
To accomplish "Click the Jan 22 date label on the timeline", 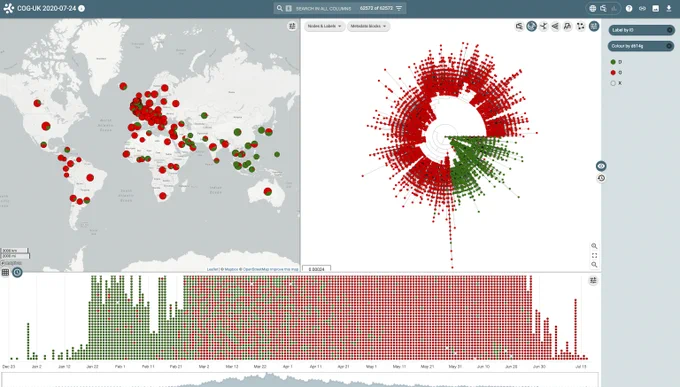I will tap(92, 367).
